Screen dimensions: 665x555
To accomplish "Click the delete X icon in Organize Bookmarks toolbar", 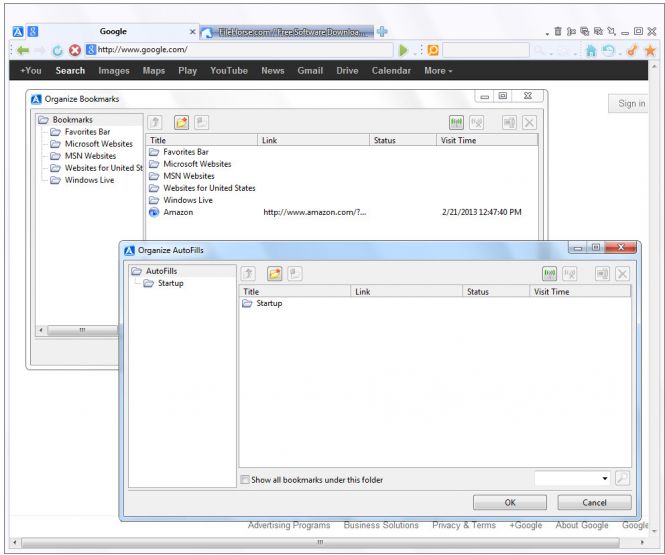I will pos(529,123).
